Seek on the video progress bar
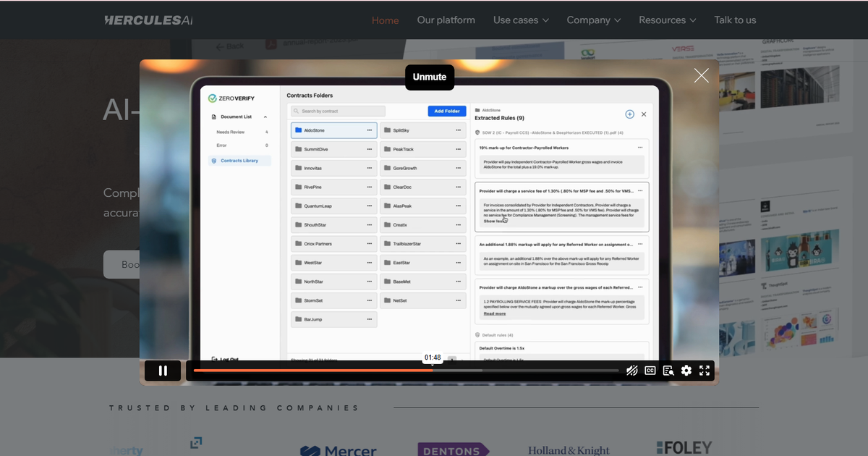The image size is (868, 456). 406,371
